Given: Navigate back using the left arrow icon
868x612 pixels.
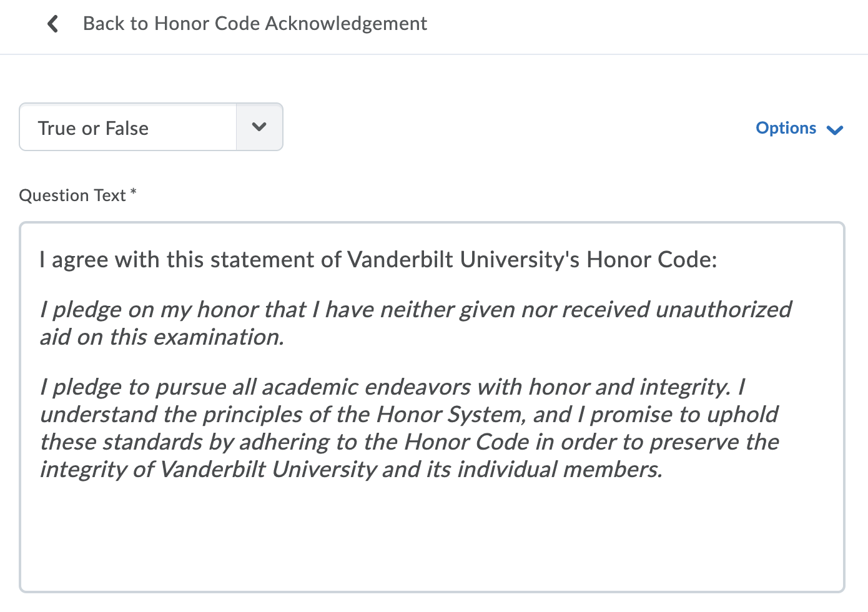Looking at the screenshot, I should point(52,24).
